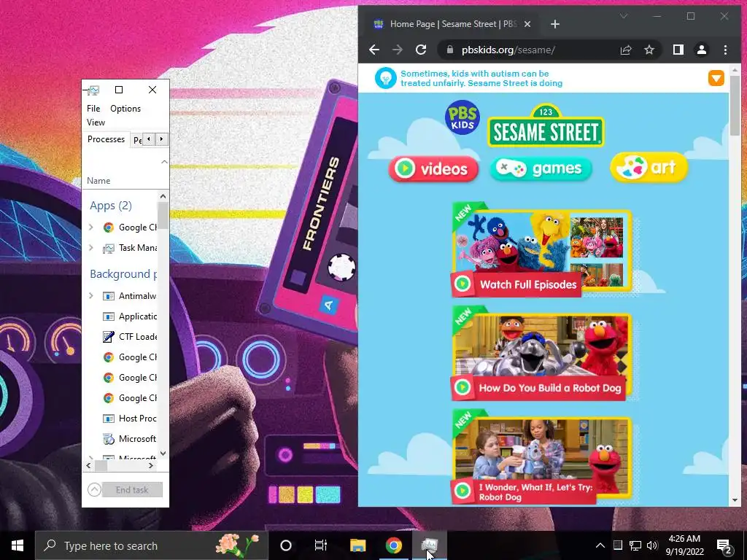
Task: Close the Sesame Street tab
Action: [x=527, y=24]
